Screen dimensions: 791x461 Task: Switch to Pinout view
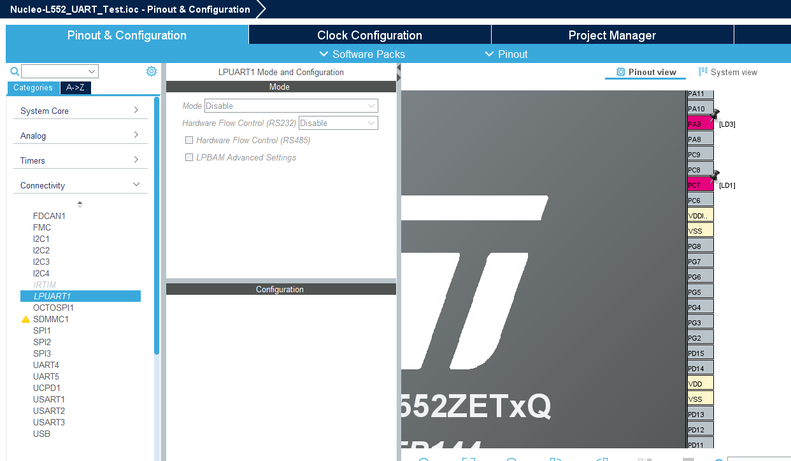(646, 72)
